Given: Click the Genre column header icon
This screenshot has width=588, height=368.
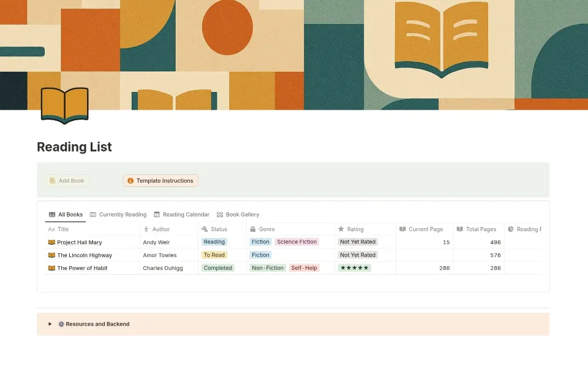Looking at the screenshot, I should pos(253,229).
